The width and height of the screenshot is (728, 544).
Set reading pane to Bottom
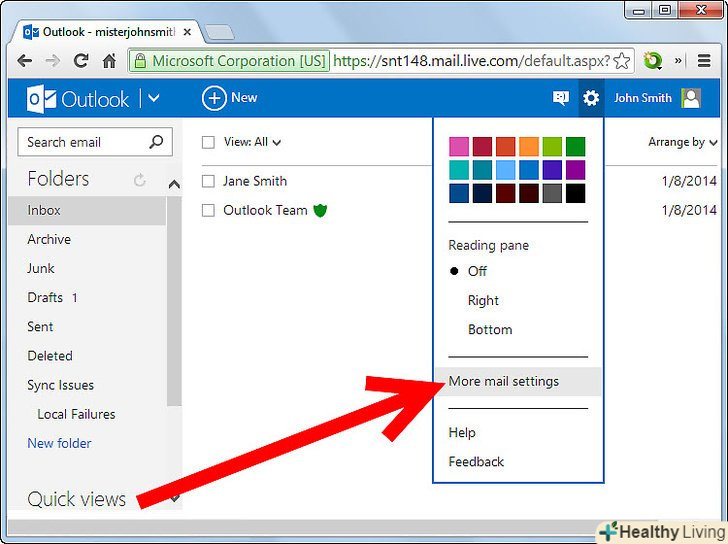coord(490,330)
